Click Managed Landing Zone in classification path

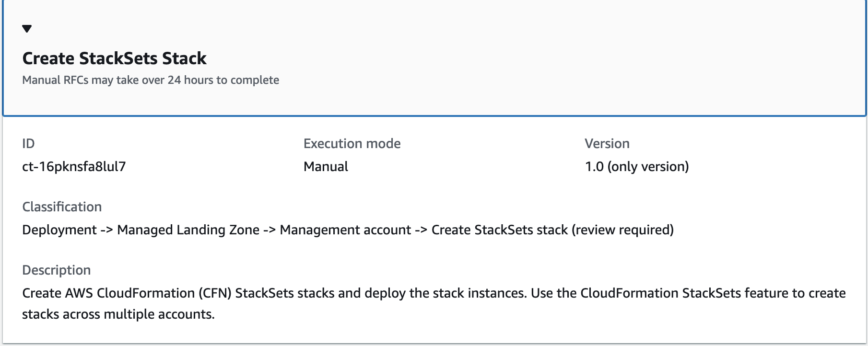point(190,230)
